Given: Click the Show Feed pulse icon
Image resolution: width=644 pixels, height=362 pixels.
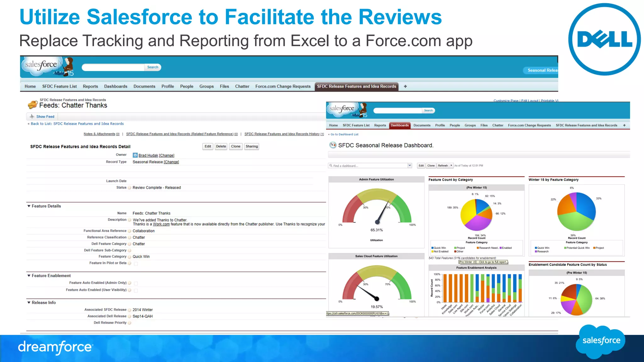Looking at the screenshot, I should pyautogui.click(x=32, y=116).
